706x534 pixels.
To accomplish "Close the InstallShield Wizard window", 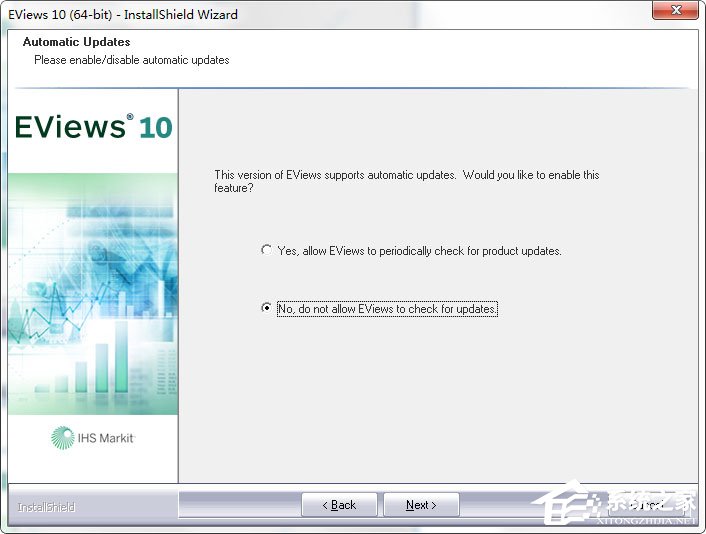I will [x=675, y=10].
